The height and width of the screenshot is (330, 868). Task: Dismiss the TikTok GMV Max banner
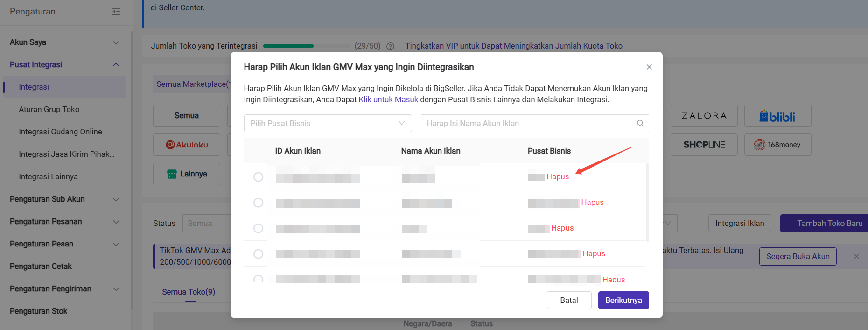[x=856, y=256]
